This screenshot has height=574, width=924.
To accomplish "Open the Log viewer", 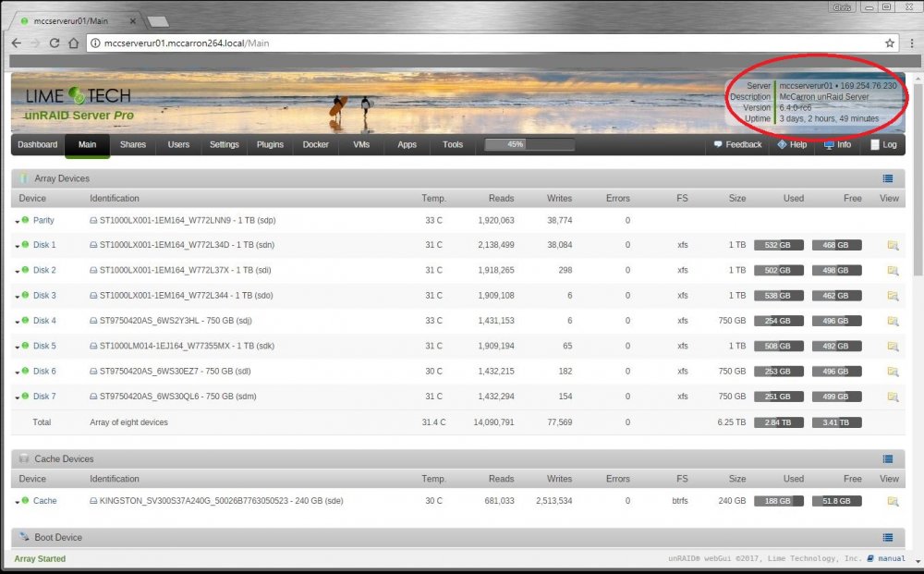I will (883, 144).
